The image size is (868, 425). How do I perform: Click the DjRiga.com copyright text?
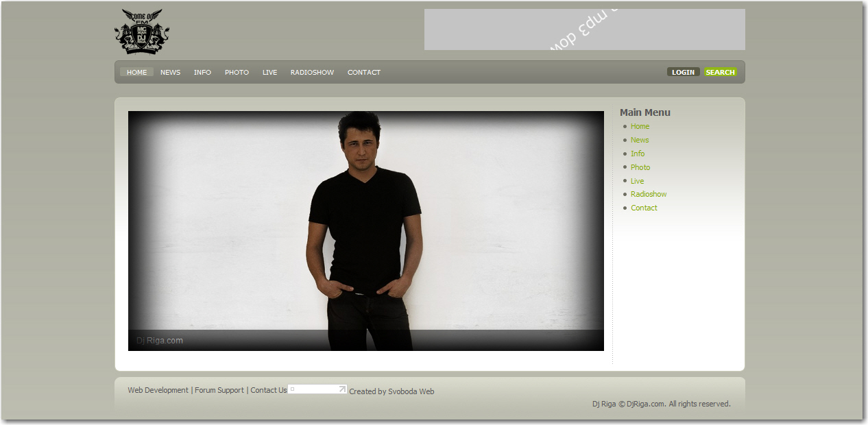pos(662,404)
